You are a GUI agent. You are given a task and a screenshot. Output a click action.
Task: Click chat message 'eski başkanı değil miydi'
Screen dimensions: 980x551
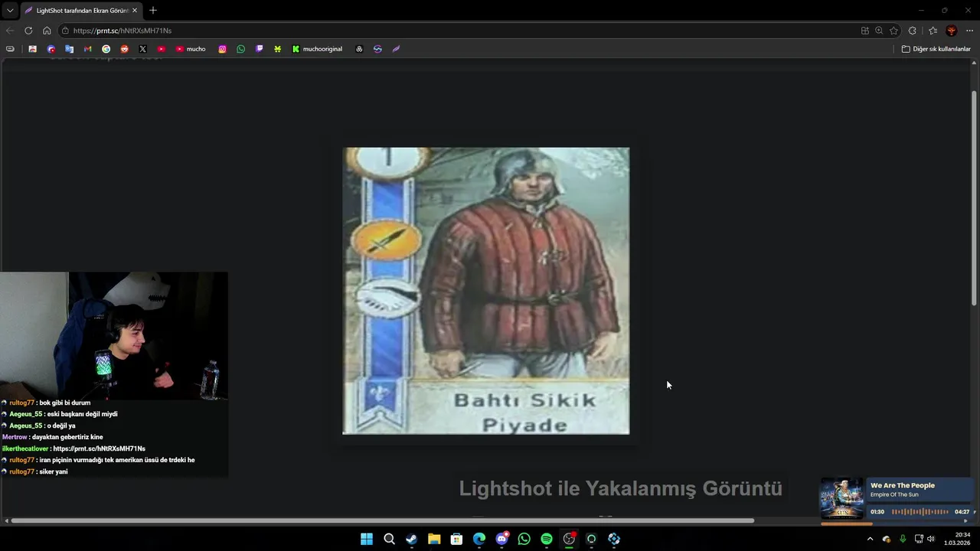(x=82, y=414)
